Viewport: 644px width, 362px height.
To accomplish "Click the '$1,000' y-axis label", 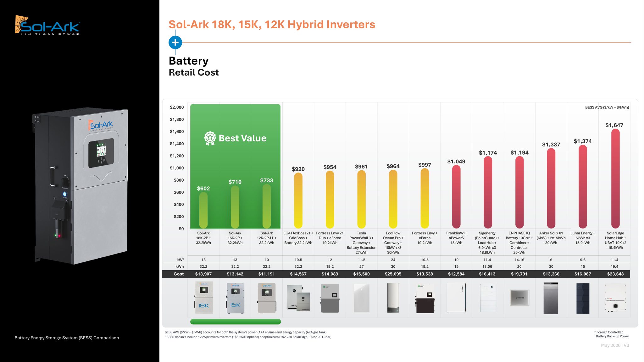I will tap(177, 168).
